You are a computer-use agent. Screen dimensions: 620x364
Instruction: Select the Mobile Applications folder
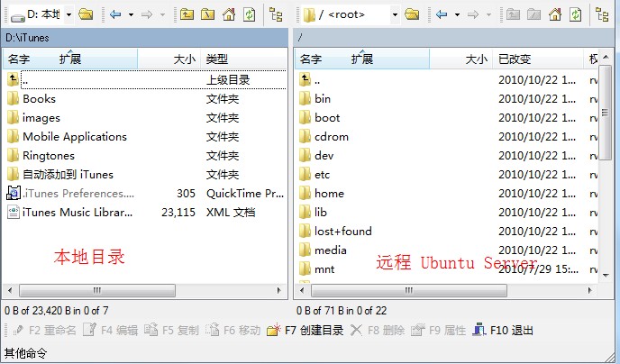tap(145, 137)
